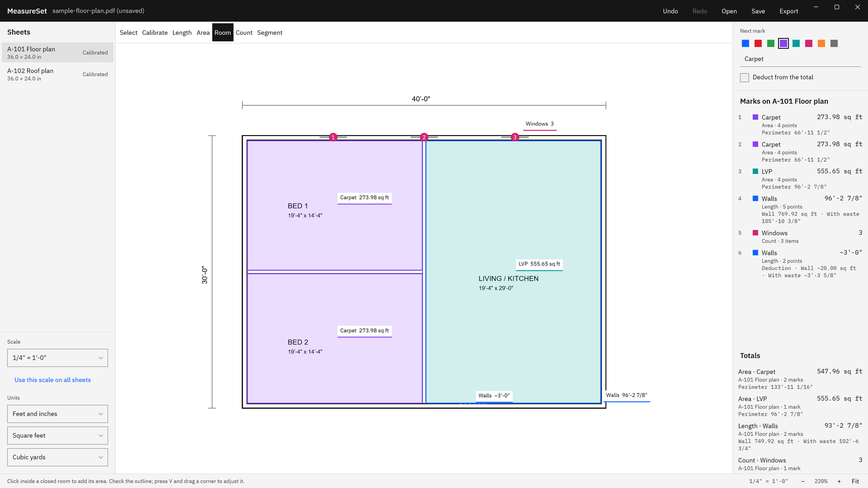Select the blue next-mark color swatch

745,43
